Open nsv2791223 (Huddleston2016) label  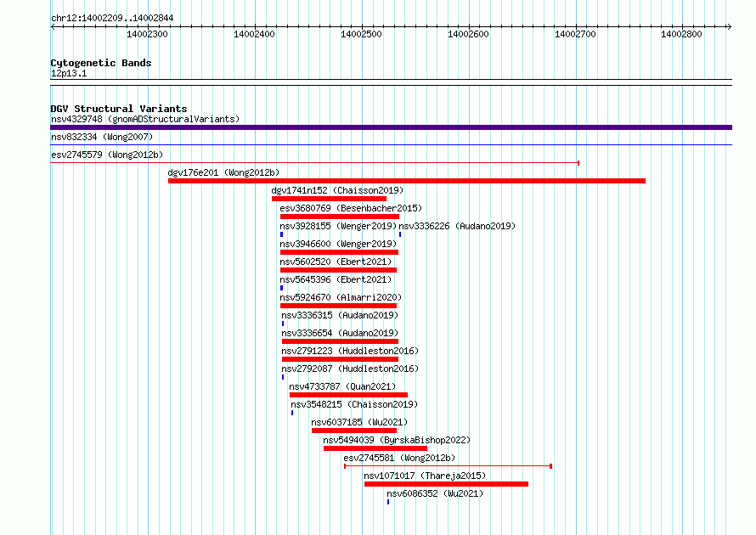pyautogui.click(x=350, y=351)
